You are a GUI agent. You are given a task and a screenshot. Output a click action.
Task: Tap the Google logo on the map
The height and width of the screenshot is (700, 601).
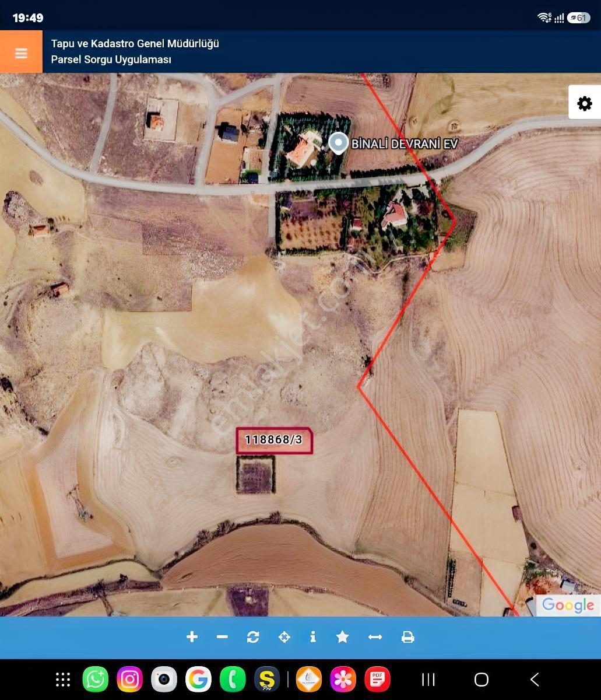click(568, 605)
